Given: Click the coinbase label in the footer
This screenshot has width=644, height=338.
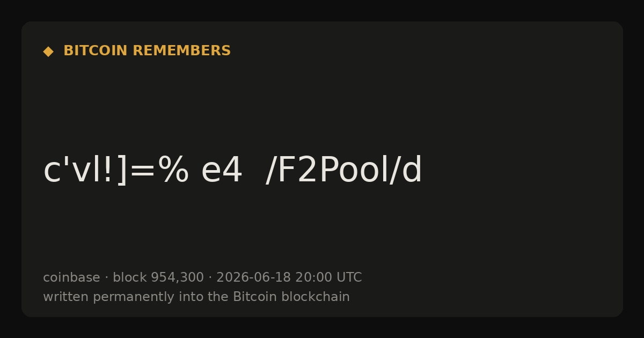Looking at the screenshot, I should click(x=71, y=277).
